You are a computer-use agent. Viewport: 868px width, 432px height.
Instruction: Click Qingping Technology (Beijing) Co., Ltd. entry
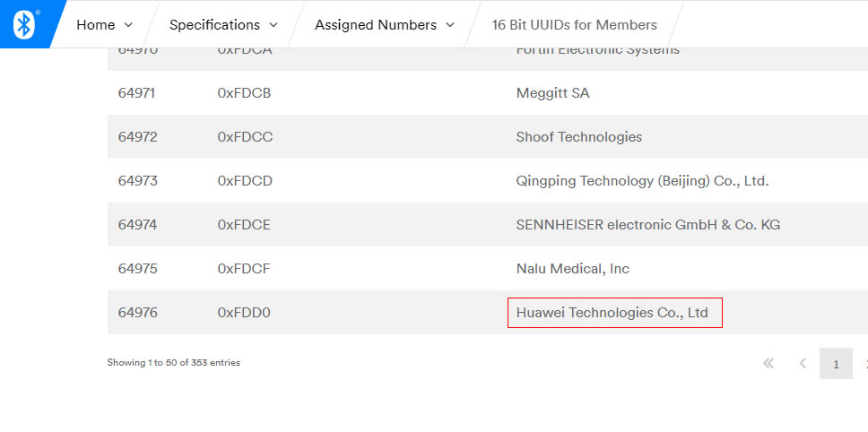pos(642,181)
